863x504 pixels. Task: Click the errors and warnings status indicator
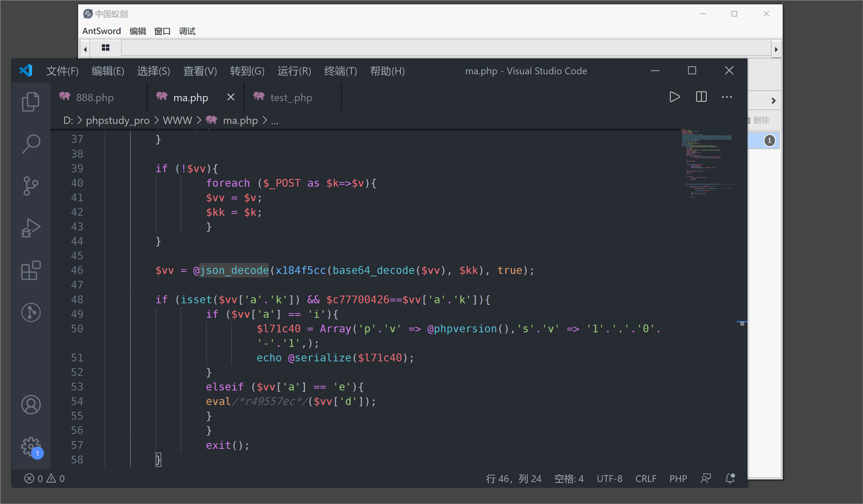44,478
